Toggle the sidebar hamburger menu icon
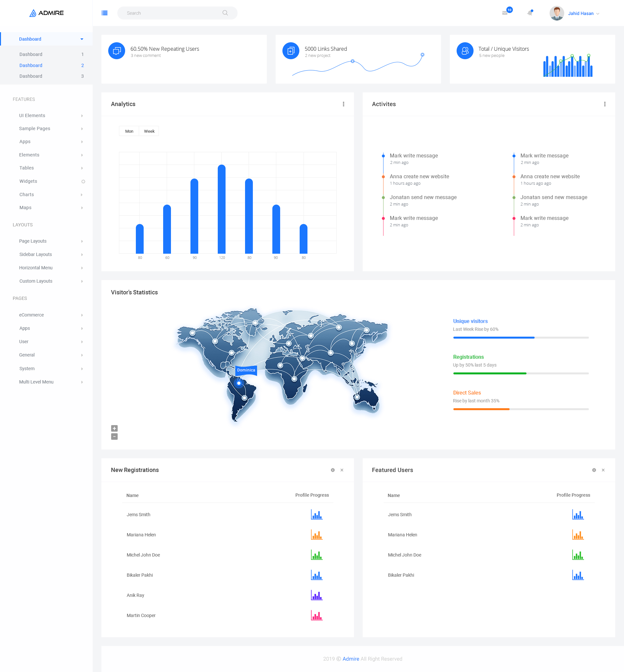 (104, 13)
